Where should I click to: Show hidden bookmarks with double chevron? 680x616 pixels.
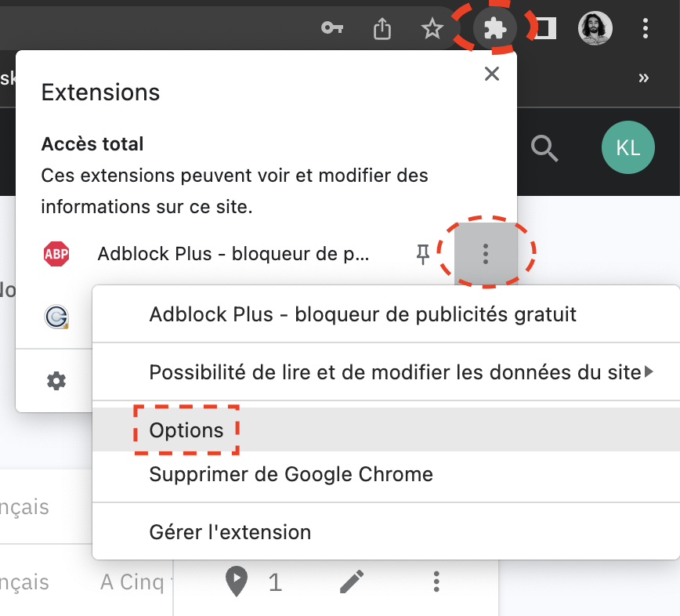pyautogui.click(x=644, y=78)
